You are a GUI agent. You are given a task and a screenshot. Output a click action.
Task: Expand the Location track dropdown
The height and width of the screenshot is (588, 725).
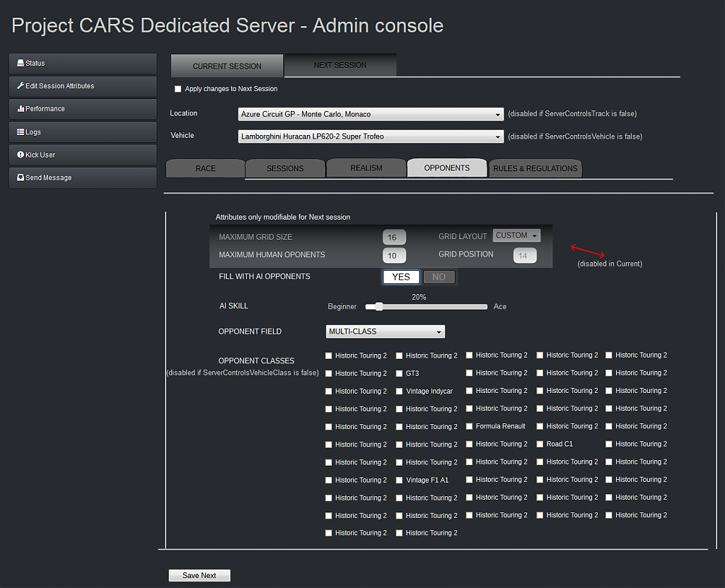click(371, 114)
